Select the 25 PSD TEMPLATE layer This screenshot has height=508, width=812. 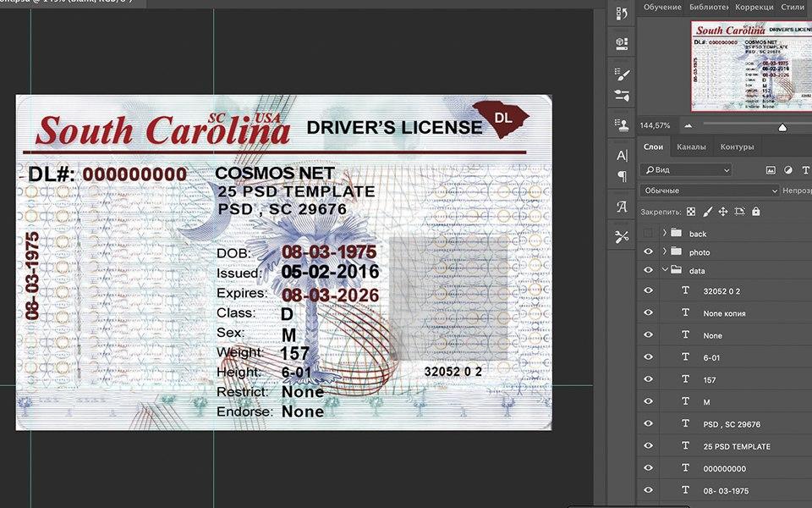tap(737, 446)
